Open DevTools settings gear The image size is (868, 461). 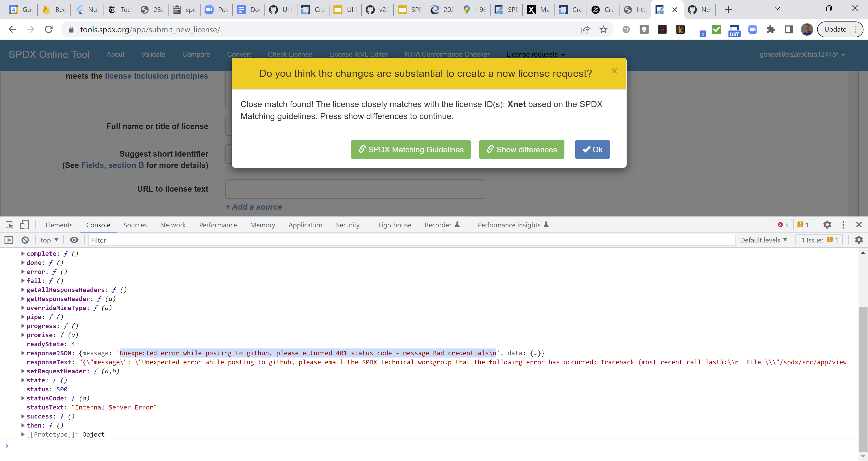click(827, 225)
